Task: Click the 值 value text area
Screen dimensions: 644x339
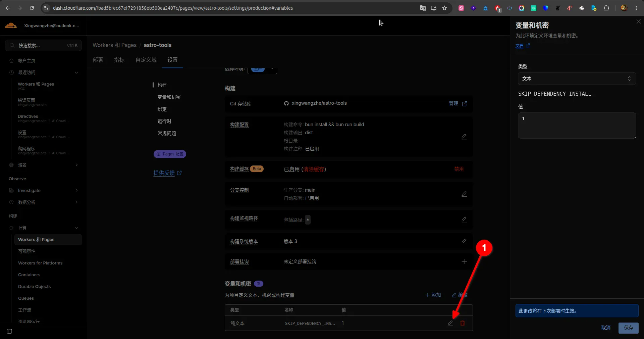Action: [577, 126]
